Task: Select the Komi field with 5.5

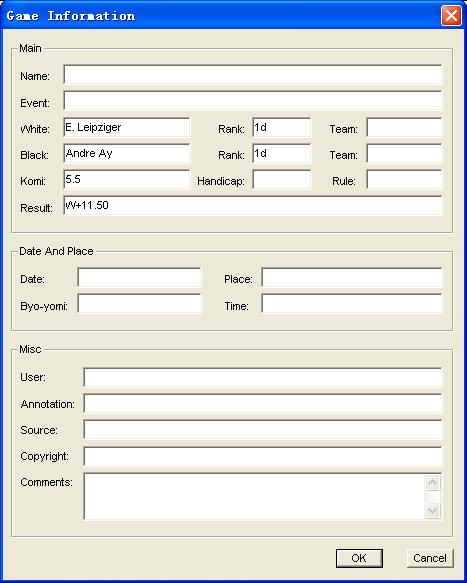Action: (126, 180)
